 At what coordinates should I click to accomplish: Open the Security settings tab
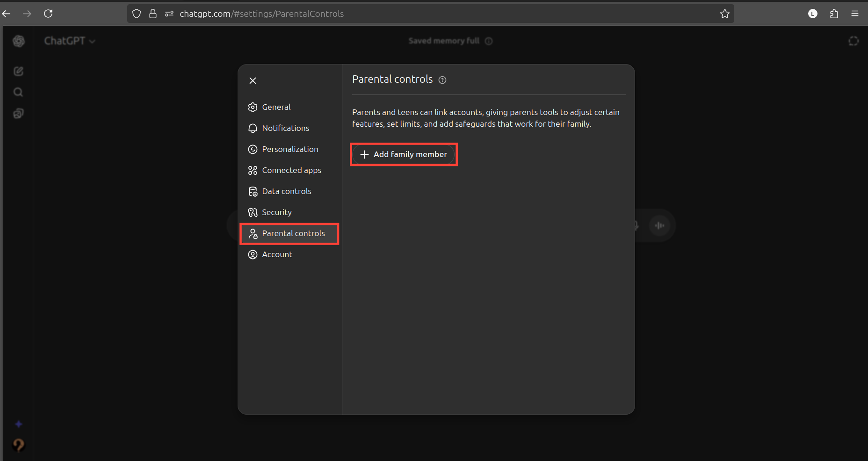[x=276, y=212]
